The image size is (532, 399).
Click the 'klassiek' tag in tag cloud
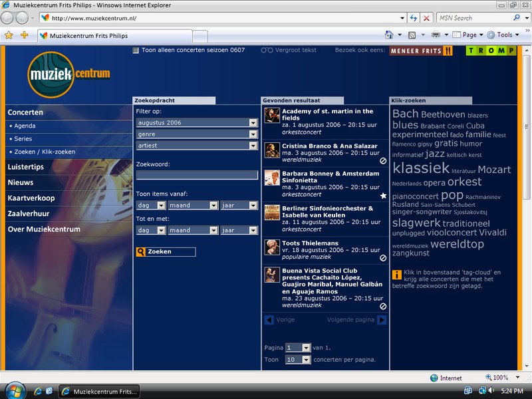(420, 168)
